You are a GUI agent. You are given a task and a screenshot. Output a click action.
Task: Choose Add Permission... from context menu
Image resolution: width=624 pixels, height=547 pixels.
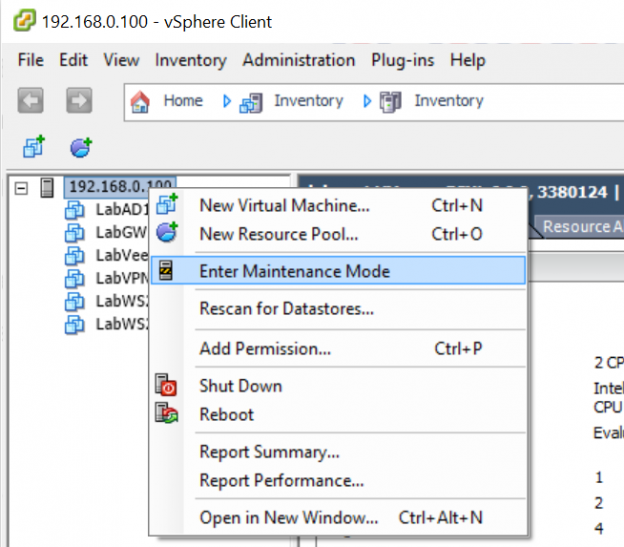pos(339,348)
